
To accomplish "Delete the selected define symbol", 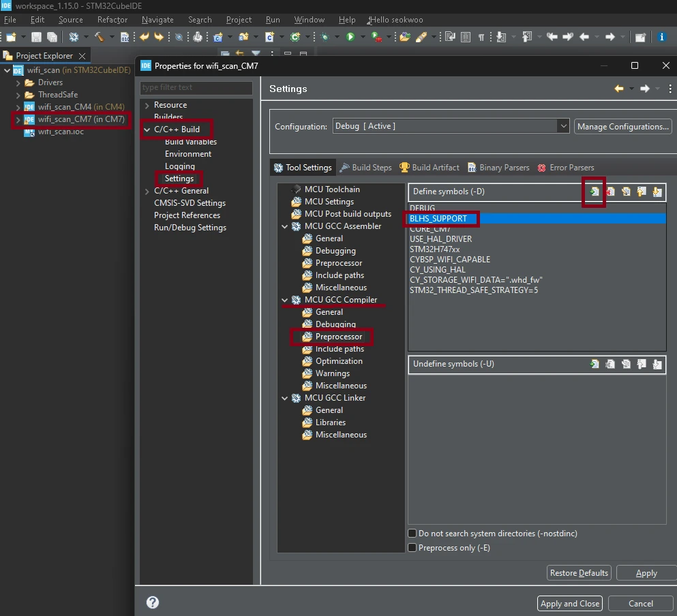I will tap(610, 192).
